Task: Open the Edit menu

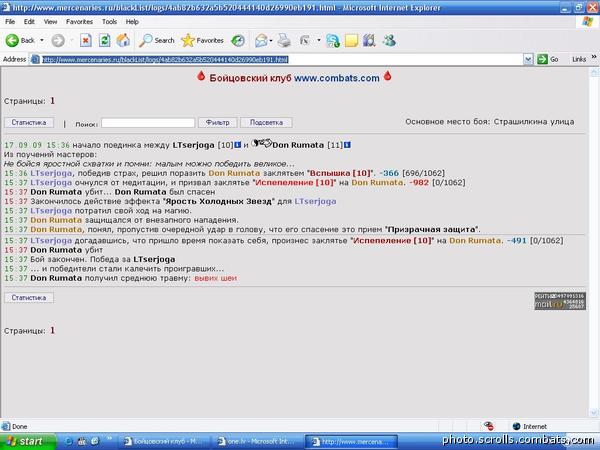Action: coord(29,22)
